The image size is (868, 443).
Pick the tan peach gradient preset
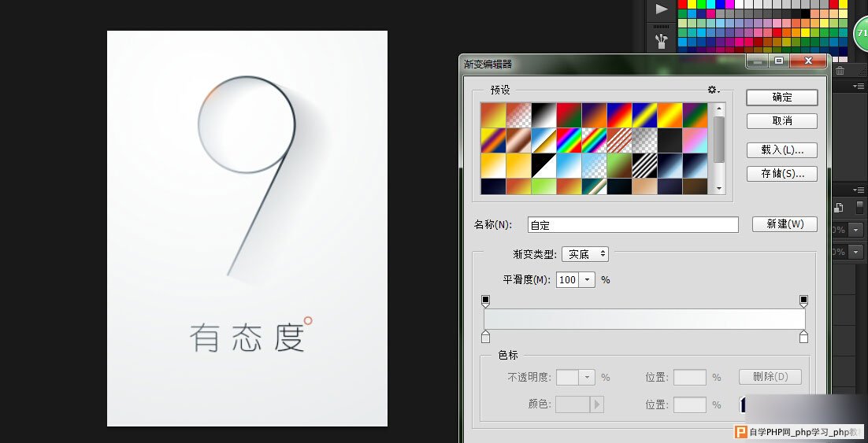coord(645,186)
